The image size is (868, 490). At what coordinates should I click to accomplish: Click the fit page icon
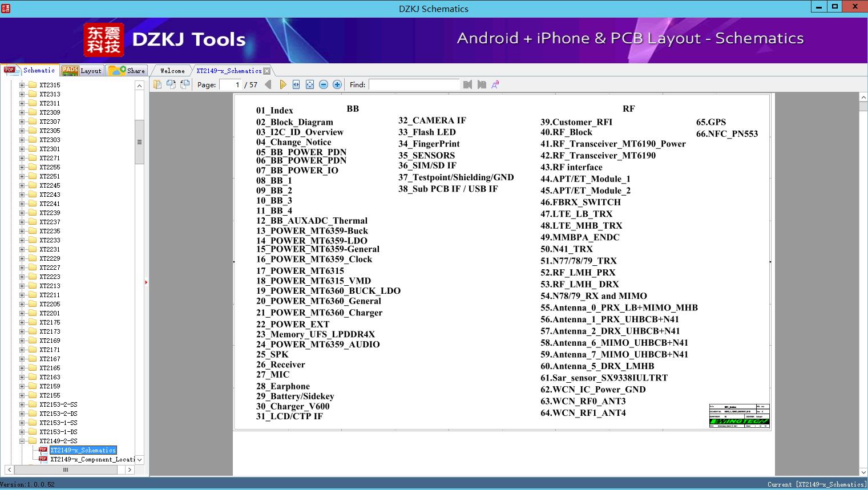310,84
